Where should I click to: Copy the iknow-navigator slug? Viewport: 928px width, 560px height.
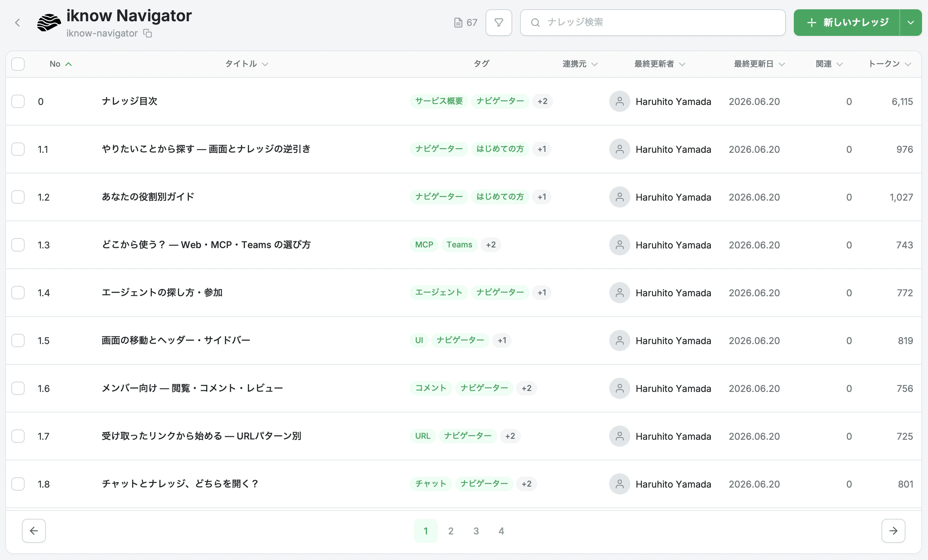(147, 34)
